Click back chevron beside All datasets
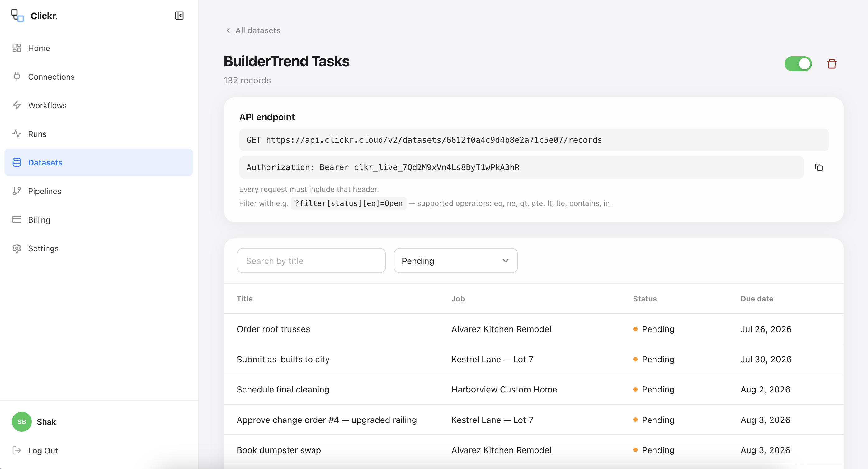Viewport: 868px width, 469px height. (x=228, y=31)
